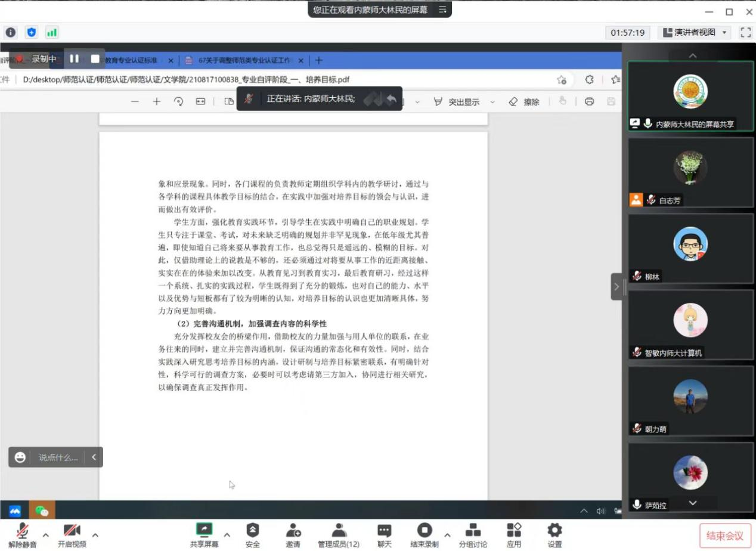The width and height of the screenshot is (756, 551).
Task: Switch to the 67关于调整师范类专业认证工作 tab
Action: tap(244, 60)
